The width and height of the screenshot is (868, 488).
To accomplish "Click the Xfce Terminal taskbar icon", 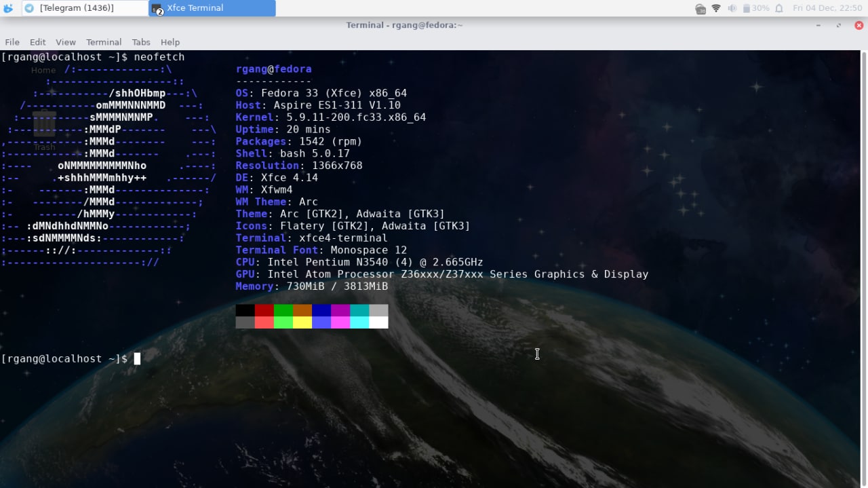I will [157, 8].
